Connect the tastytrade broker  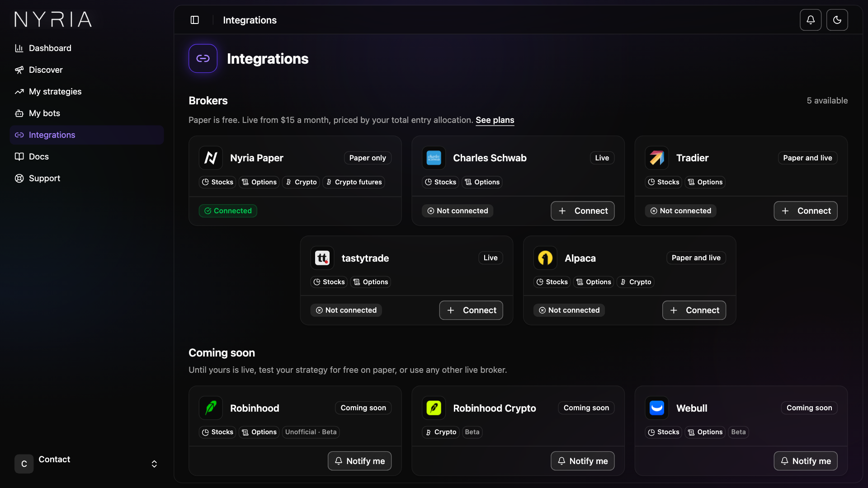[471, 310]
